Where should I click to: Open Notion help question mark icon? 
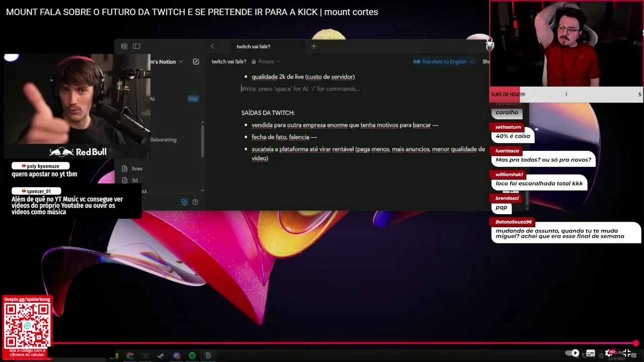[x=195, y=202]
